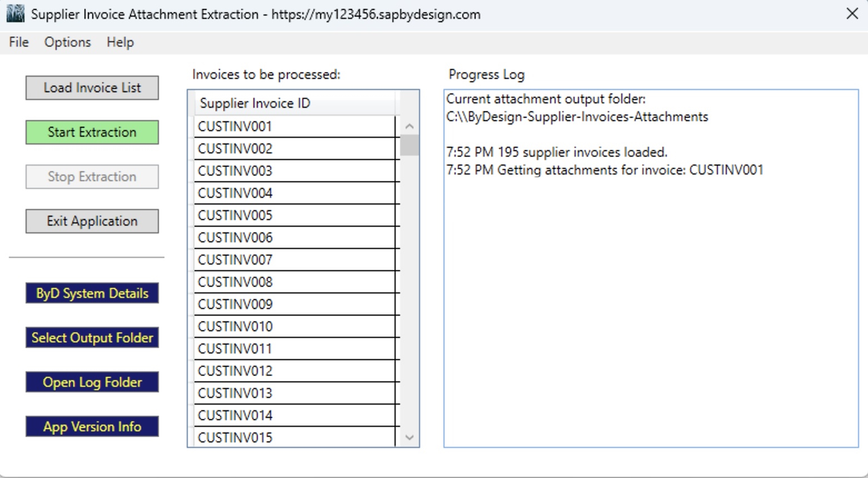
Task: Show the App Version Info
Action: click(x=92, y=426)
